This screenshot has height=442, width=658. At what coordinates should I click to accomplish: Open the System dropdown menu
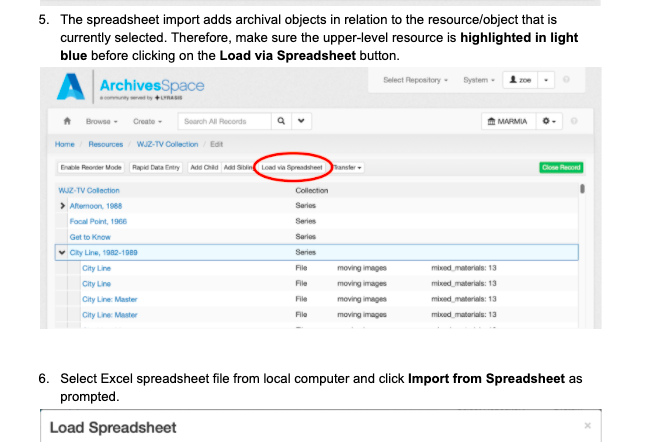coord(477,79)
